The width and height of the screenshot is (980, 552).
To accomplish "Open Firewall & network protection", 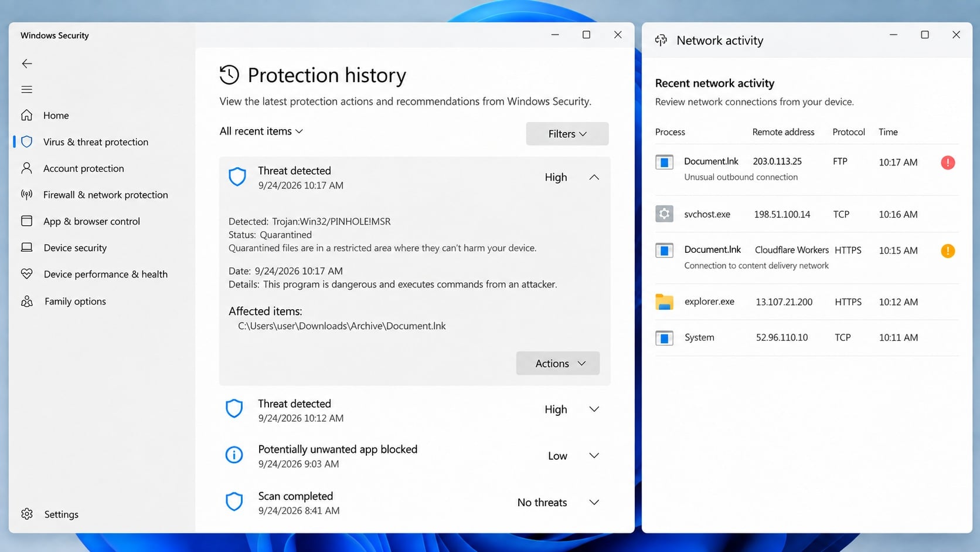I will tap(106, 195).
